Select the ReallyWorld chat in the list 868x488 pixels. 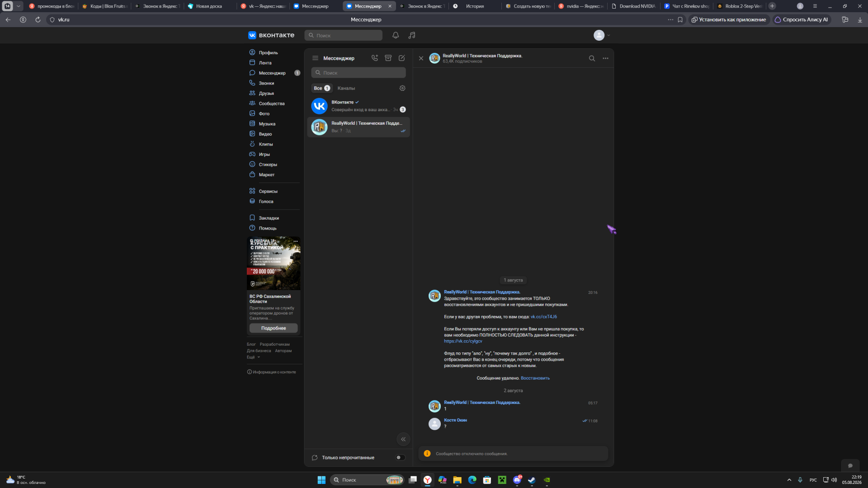pos(359,127)
